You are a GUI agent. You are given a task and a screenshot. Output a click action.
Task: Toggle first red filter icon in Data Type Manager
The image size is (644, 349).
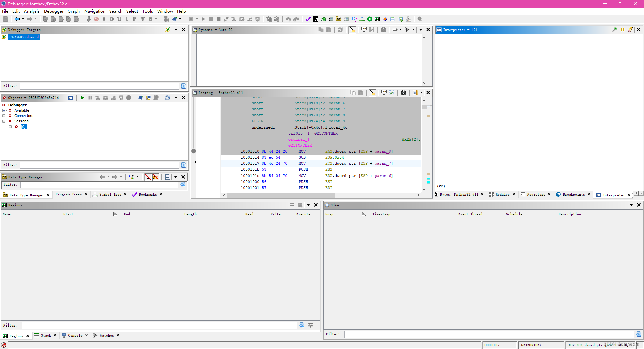point(148,177)
